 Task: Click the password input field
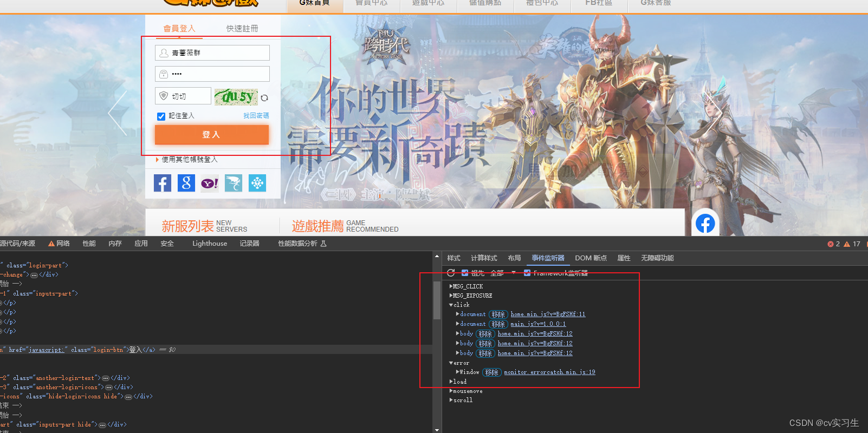pyautogui.click(x=212, y=74)
